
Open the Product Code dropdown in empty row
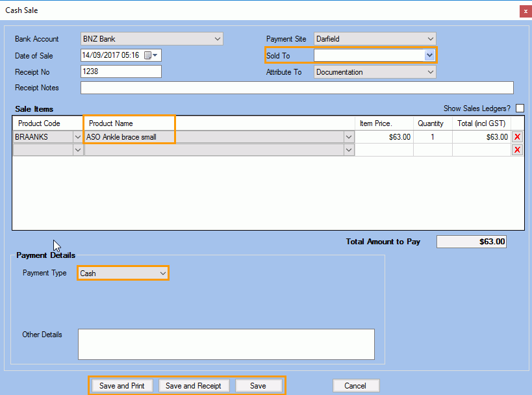78,150
